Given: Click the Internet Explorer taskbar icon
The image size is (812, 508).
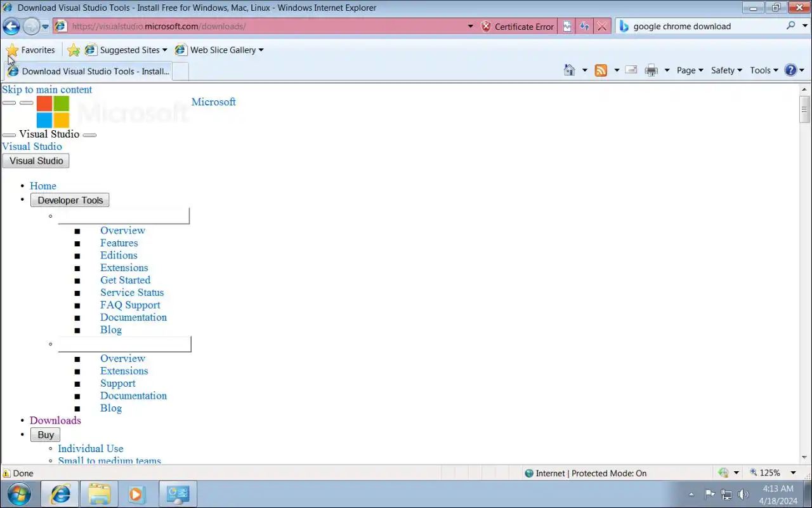Looking at the screenshot, I should coord(60,494).
